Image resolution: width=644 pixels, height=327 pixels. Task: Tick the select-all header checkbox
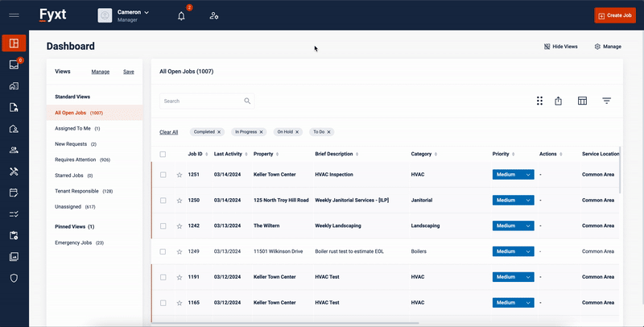[x=163, y=154]
